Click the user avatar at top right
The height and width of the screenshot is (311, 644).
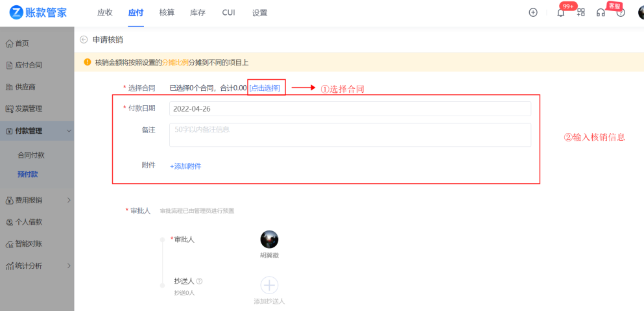pos(641,12)
